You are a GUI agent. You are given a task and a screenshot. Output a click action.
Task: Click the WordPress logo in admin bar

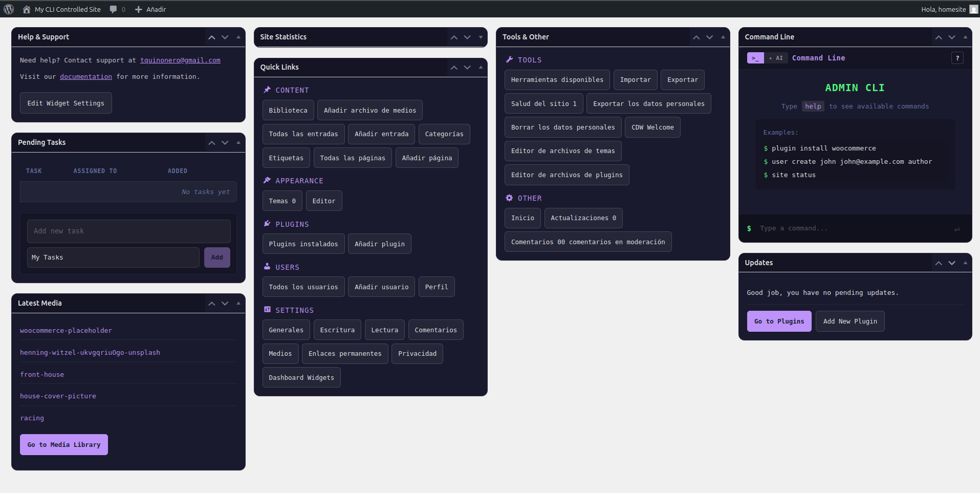(x=8, y=9)
